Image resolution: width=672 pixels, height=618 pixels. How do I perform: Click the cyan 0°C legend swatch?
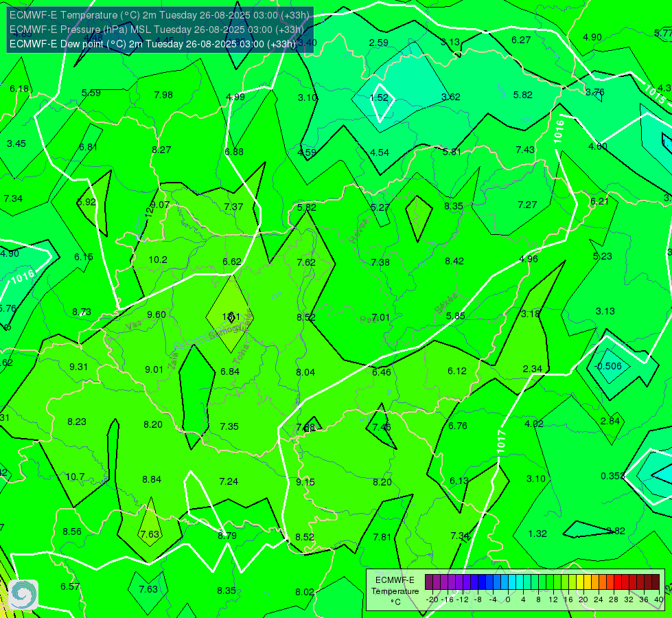tap(511, 582)
